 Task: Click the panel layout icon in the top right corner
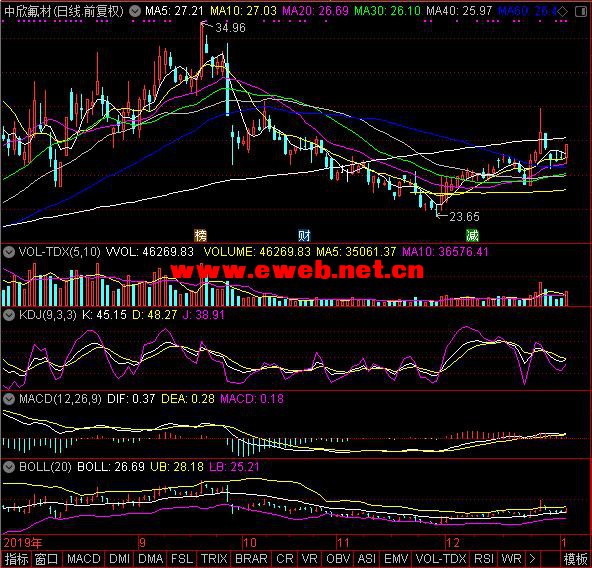pyautogui.click(x=581, y=12)
